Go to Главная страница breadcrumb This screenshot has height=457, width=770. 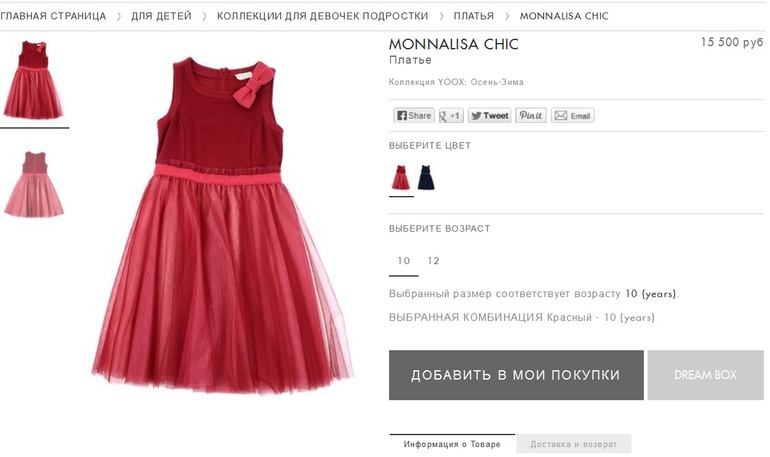53,16
